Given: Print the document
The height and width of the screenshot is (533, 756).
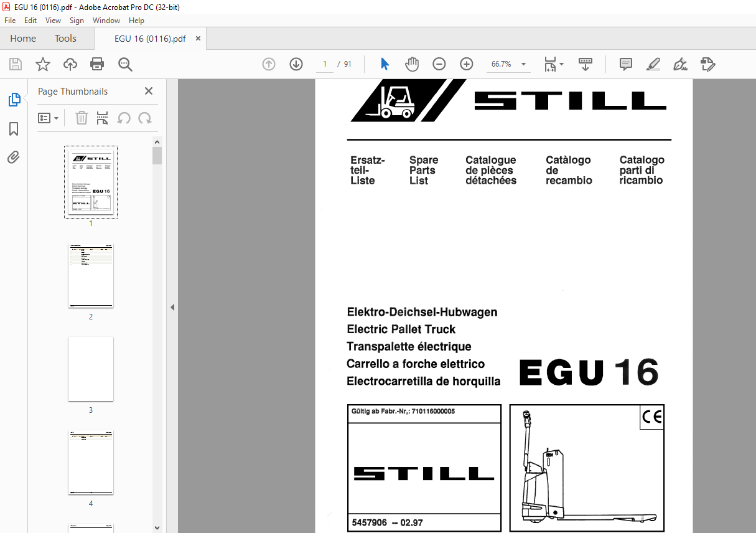Looking at the screenshot, I should (x=97, y=64).
